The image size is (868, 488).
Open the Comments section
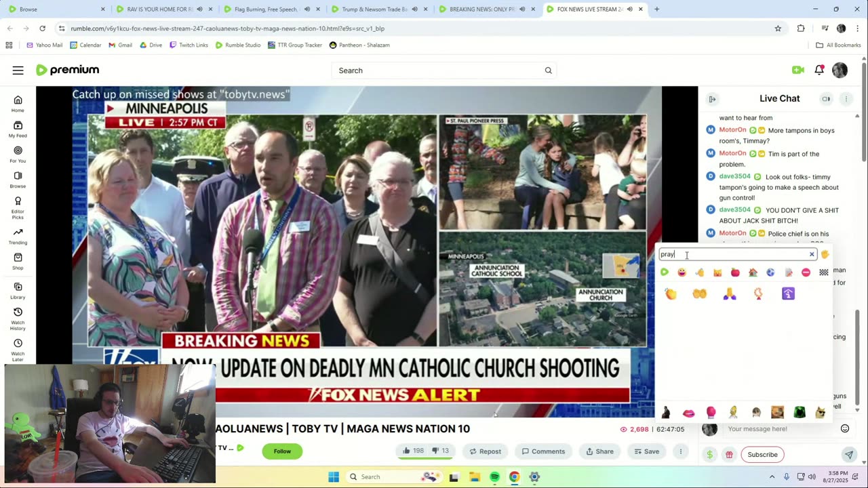[x=542, y=451]
